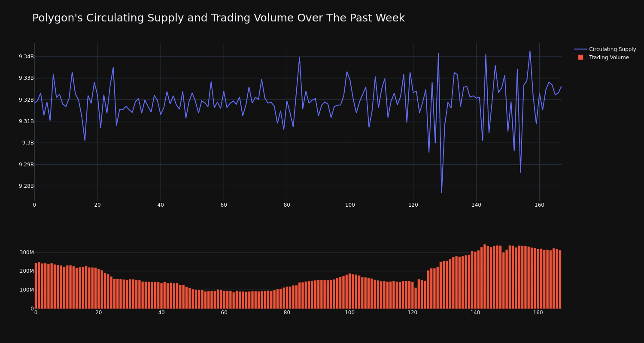Click the last volume bar at index 167

click(x=560, y=280)
